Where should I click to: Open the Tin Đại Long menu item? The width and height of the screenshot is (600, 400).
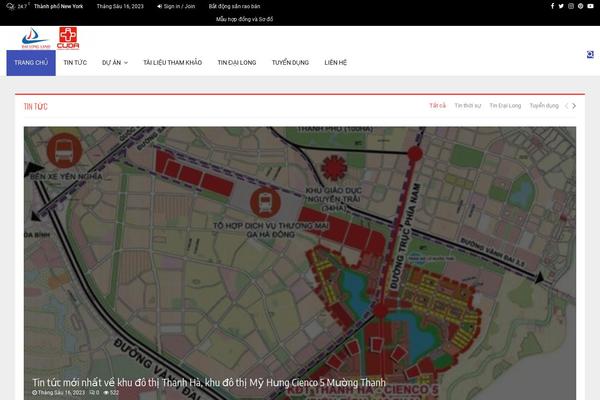(x=237, y=62)
